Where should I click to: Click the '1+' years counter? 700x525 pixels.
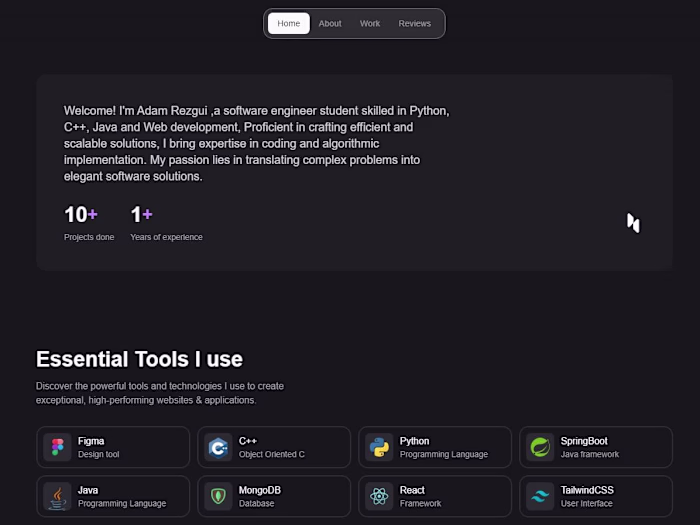(142, 214)
